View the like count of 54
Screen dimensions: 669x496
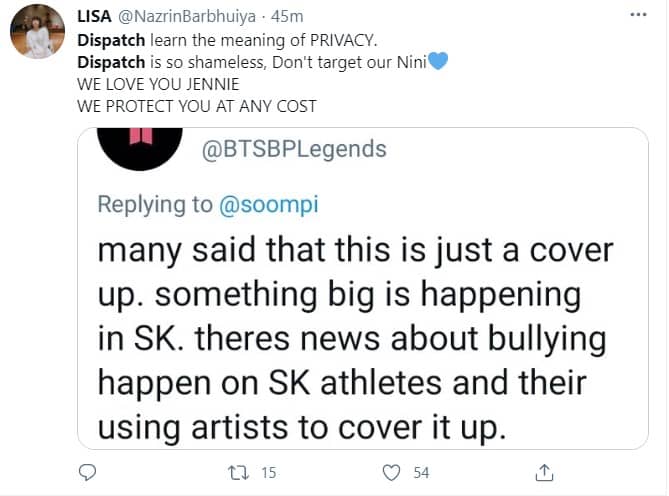pos(422,471)
